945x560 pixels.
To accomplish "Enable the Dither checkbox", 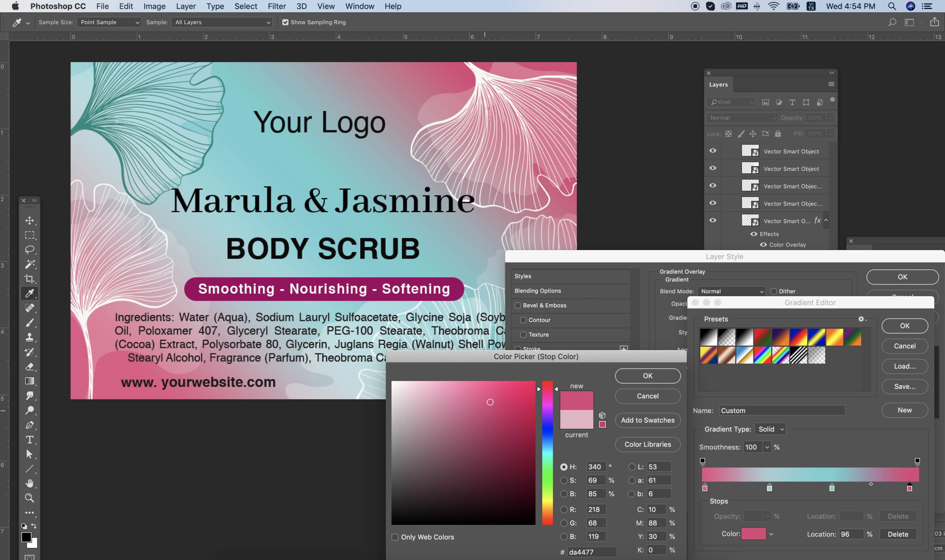I will [774, 291].
